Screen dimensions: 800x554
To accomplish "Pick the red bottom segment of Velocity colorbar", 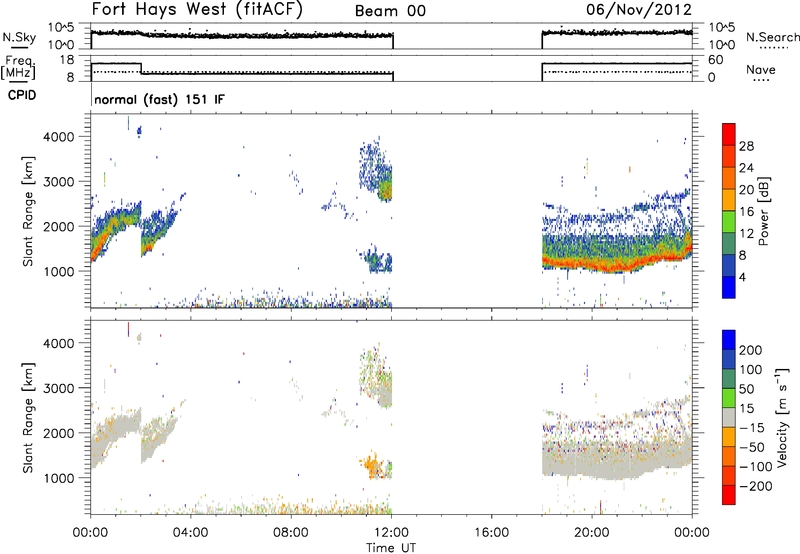I will tap(729, 495).
